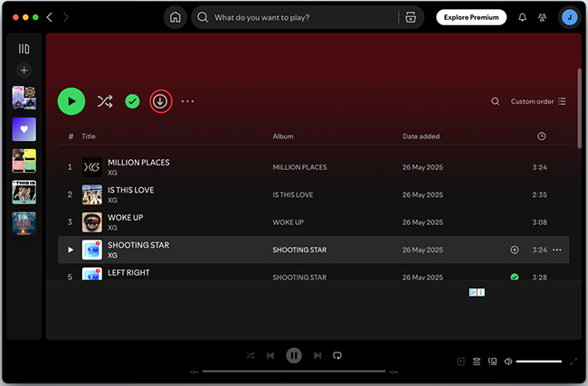Viewport: 588px width, 386px height.
Task: Create a new playlist with plus button
Action: coord(24,71)
